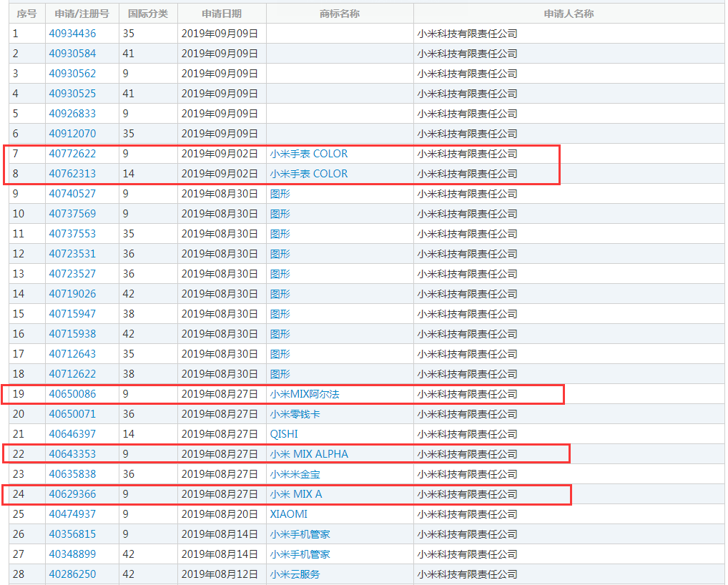Click the 申请日期 column header
The image size is (728, 585).
pyautogui.click(x=222, y=14)
